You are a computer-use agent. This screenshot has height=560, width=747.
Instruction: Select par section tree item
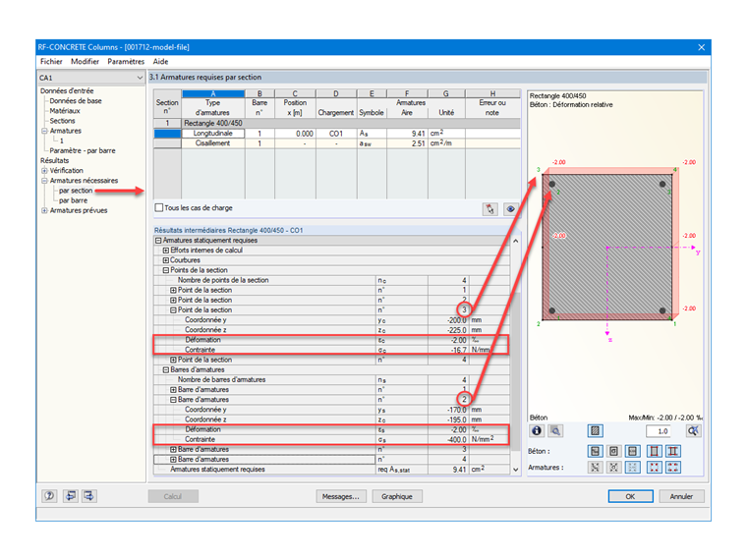click(x=76, y=191)
